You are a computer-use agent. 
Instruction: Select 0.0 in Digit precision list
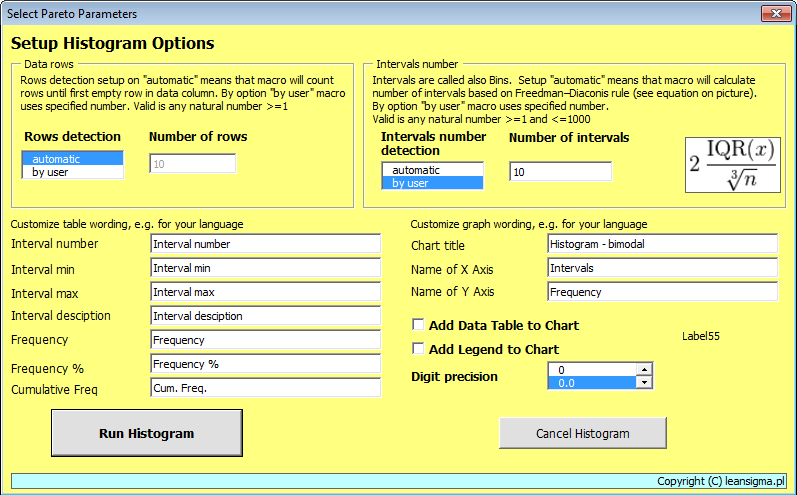(x=590, y=382)
